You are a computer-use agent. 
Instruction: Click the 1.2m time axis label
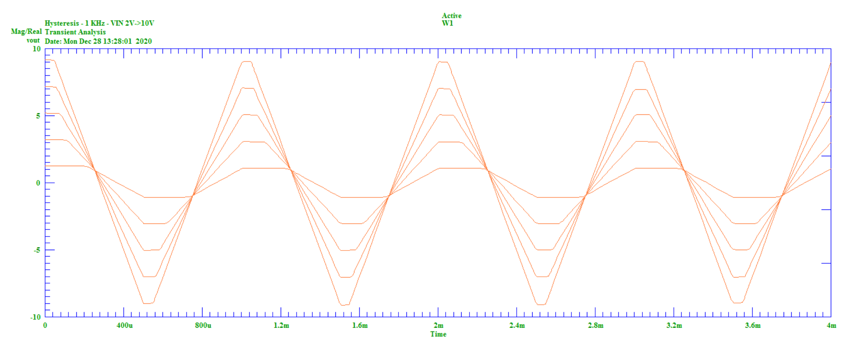(281, 325)
